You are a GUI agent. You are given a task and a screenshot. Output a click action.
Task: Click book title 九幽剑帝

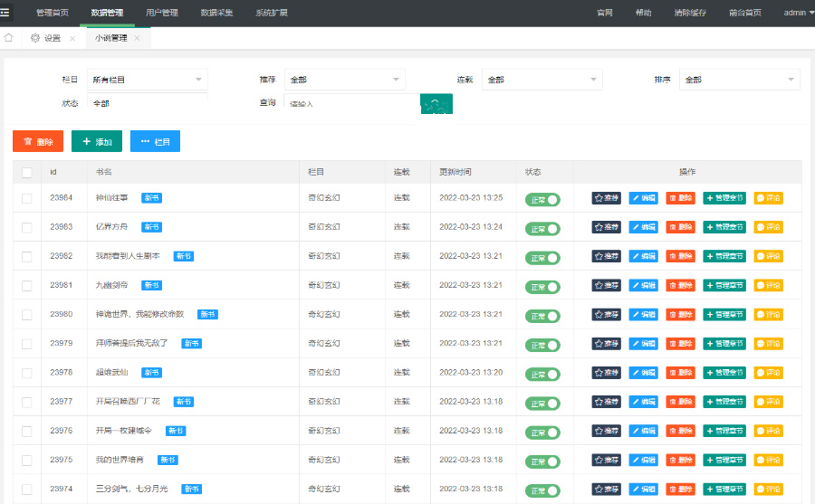point(111,285)
